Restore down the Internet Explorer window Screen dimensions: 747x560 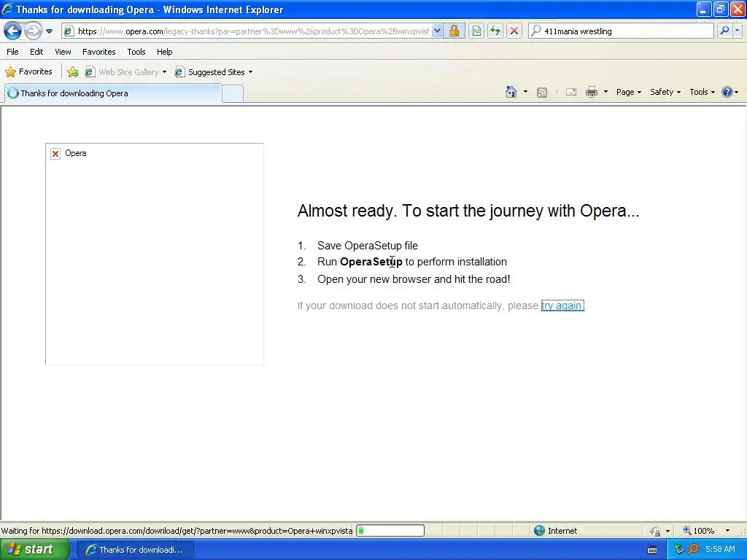(x=720, y=9)
